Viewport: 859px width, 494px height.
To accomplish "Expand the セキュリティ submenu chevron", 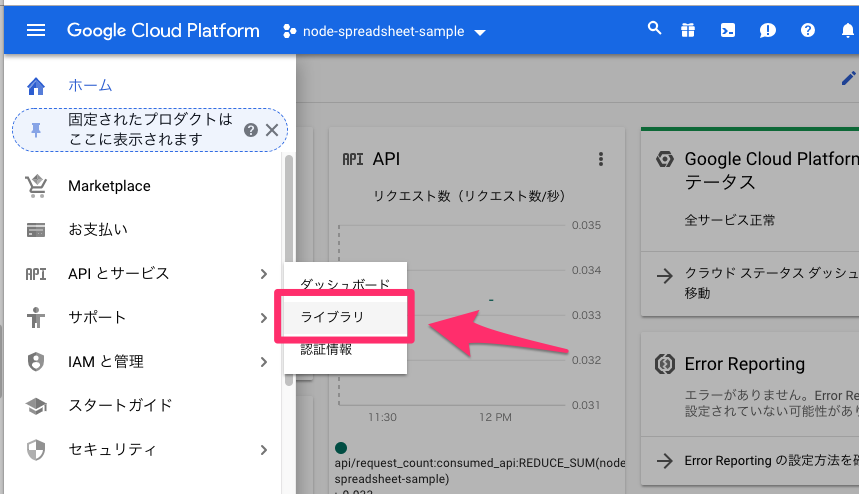I will point(264,450).
